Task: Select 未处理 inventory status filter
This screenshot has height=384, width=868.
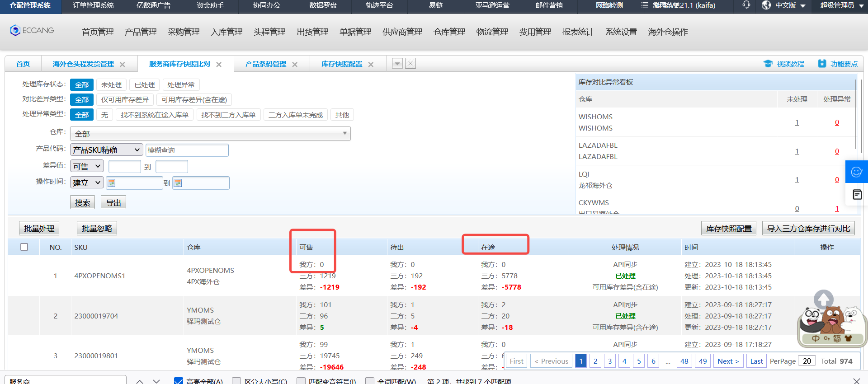Action: click(111, 84)
